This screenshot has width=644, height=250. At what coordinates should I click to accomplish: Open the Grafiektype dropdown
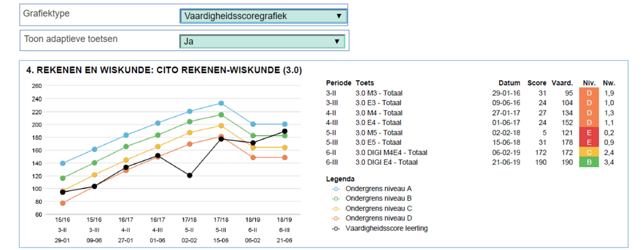(263, 16)
